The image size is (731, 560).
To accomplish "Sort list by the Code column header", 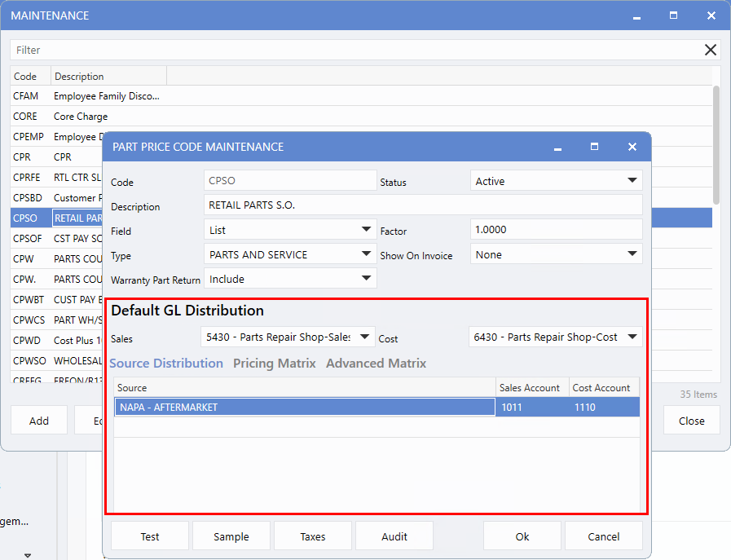I will click(x=31, y=76).
